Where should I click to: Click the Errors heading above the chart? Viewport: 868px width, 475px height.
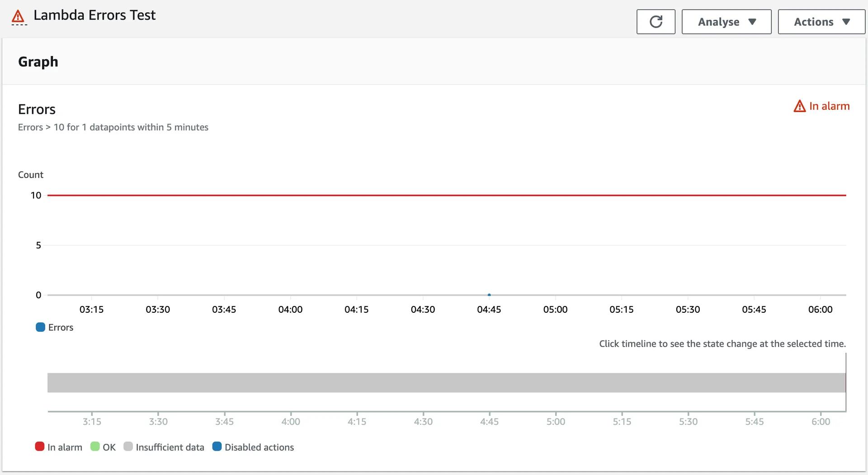click(37, 109)
